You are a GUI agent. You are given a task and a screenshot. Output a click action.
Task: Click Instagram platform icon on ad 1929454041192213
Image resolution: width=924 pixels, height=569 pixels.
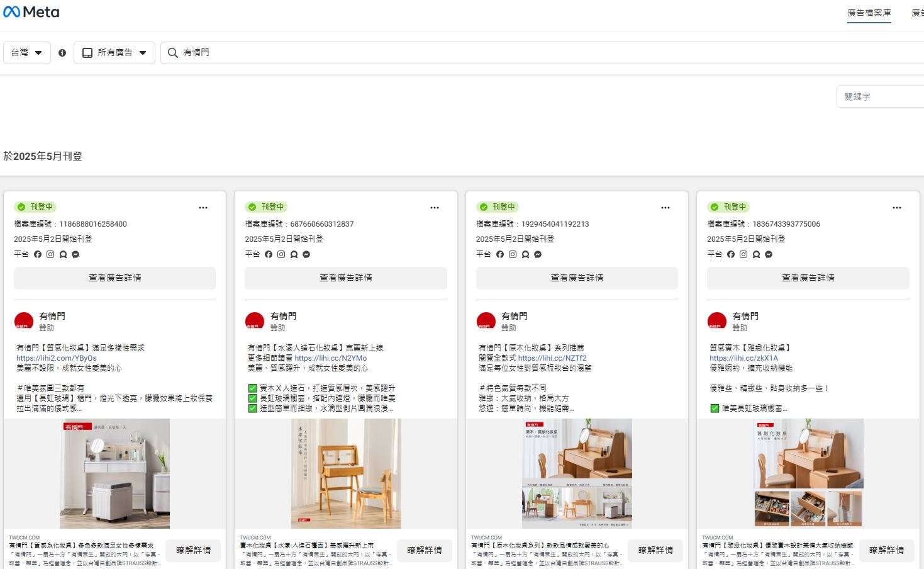pyautogui.click(x=513, y=254)
